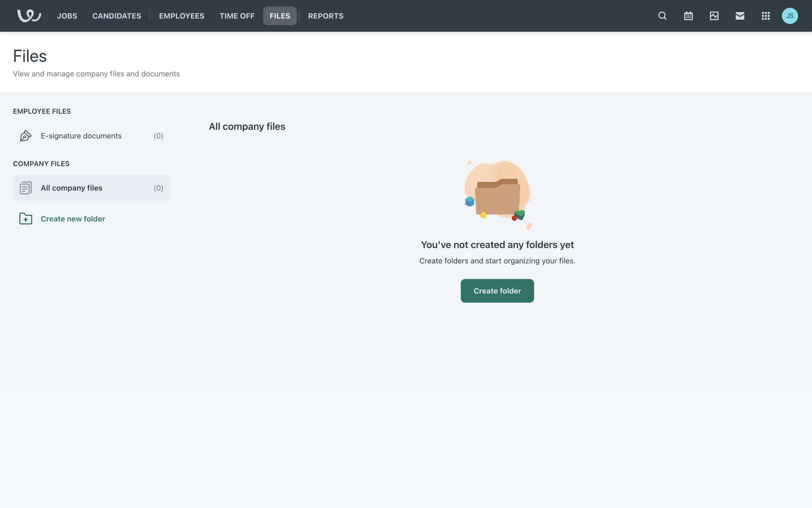Go to the Jobs tab
The image size is (812, 508).
tap(67, 16)
